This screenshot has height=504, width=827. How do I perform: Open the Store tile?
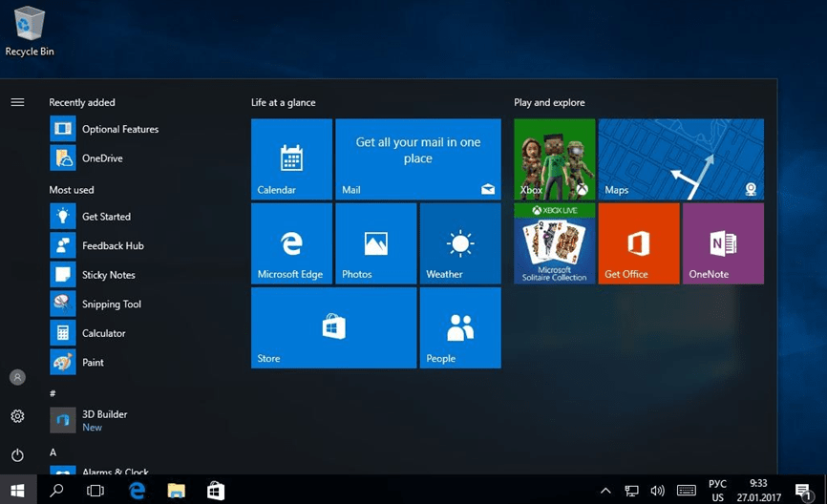(x=333, y=327)
